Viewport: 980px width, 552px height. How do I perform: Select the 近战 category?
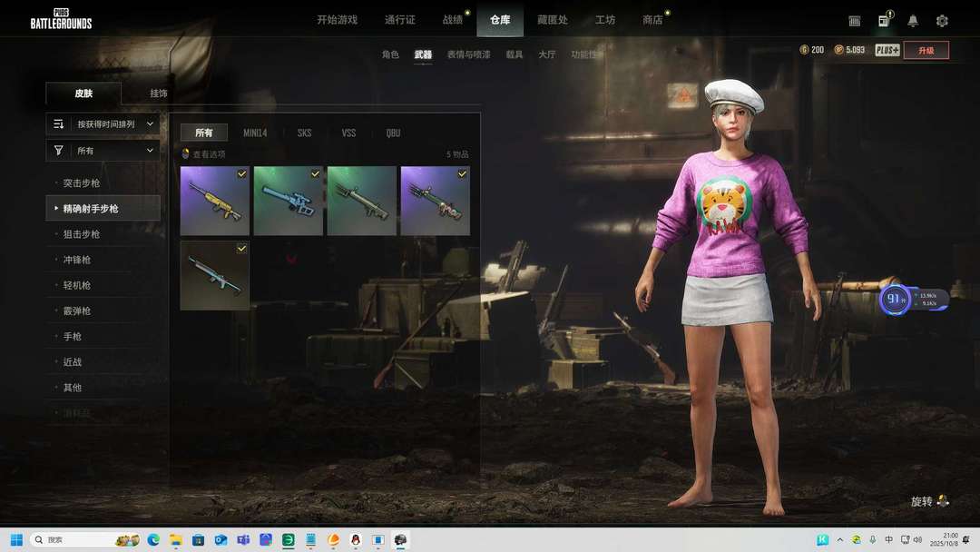pos(103,362)
